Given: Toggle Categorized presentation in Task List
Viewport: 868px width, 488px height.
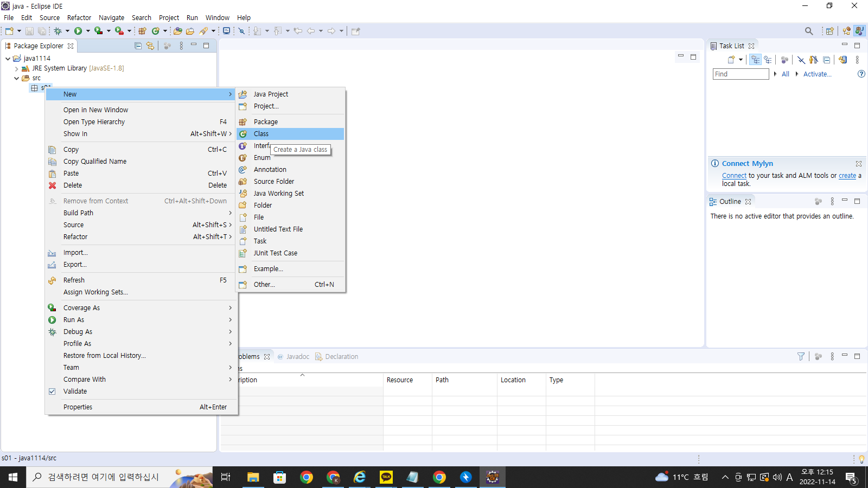Looking at the screenshot, I should (x=756, y=60).
